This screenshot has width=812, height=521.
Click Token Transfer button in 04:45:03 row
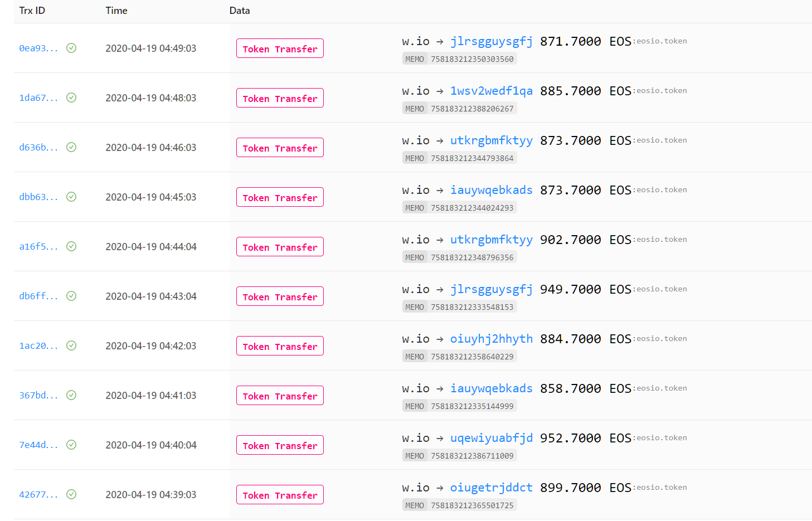coord(280,197)
